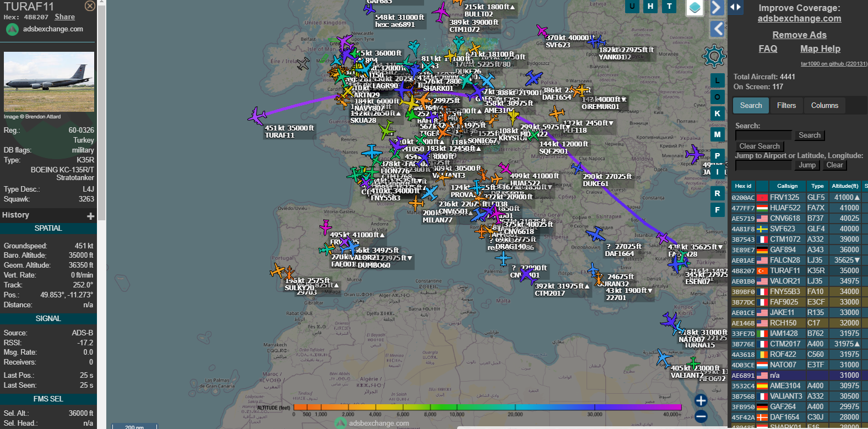
Task: Select the NATO07 row in aircraft table
Action: (x=799, y=365)
